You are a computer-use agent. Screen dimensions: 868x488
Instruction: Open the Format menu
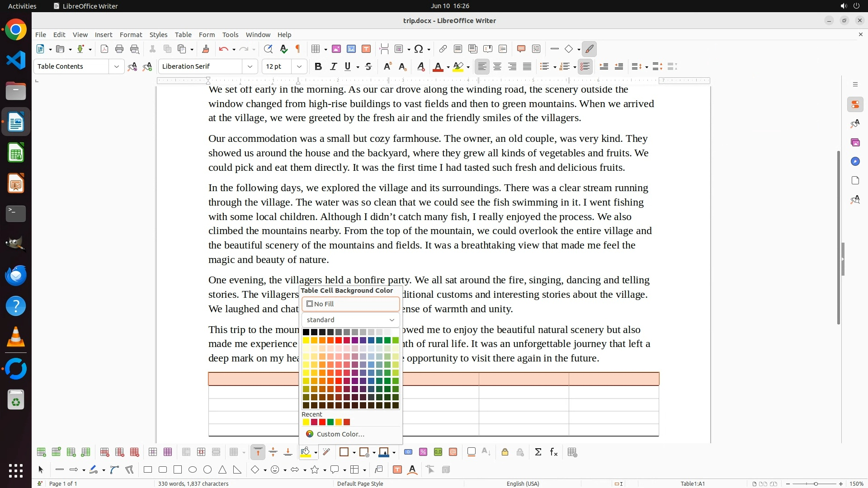click(131, 35)
